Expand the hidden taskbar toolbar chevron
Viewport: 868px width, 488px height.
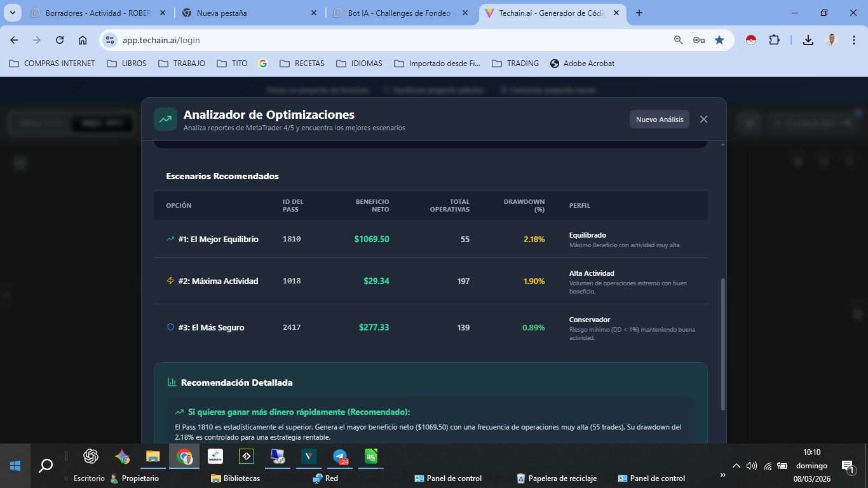point(722,475)
